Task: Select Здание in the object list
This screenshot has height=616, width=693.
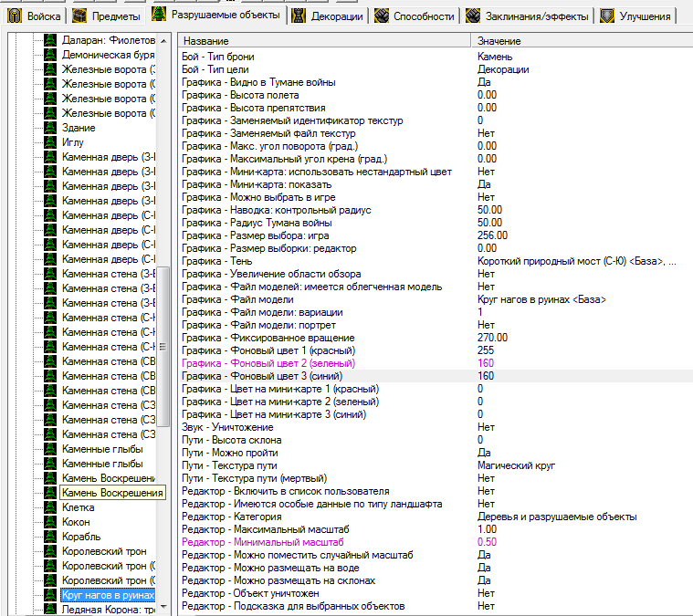Action: click(x=79, y=128)
